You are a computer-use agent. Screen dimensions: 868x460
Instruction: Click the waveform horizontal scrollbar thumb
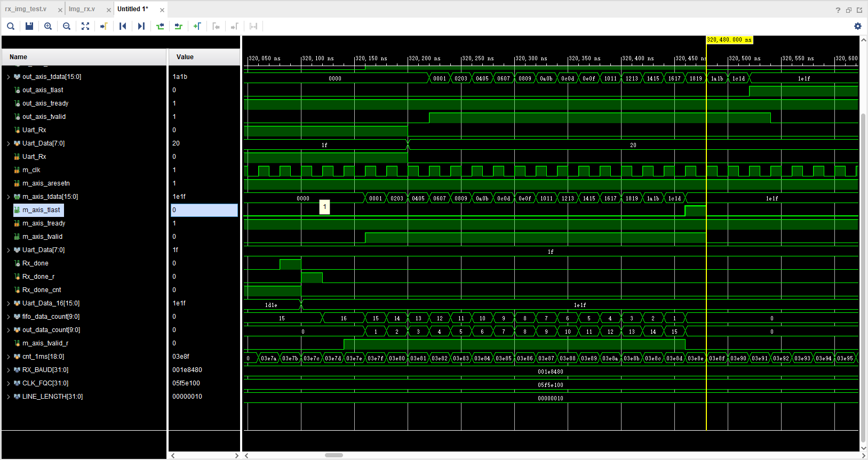[334, 455]
